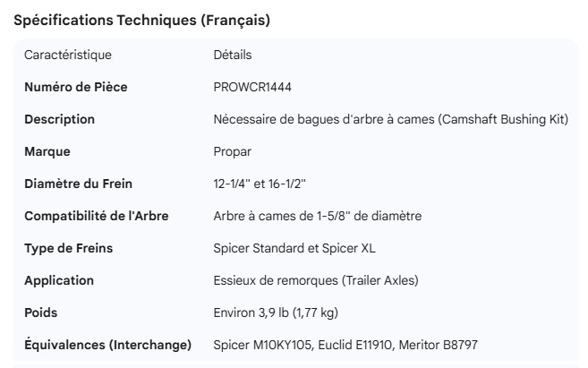
Task: Click the brake diameter value 12-1/4" et 16-1/2"
Action: click(x=260, y=184)
